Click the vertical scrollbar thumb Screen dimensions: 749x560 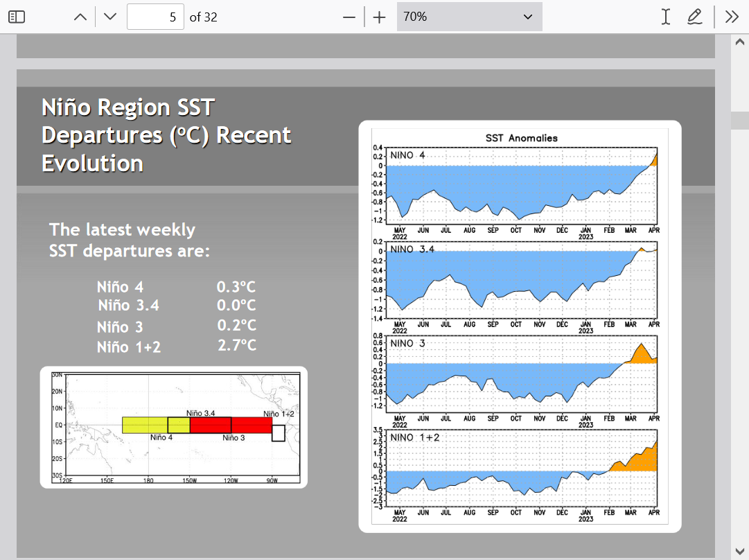pyautogui.click(x=739, y=121)
